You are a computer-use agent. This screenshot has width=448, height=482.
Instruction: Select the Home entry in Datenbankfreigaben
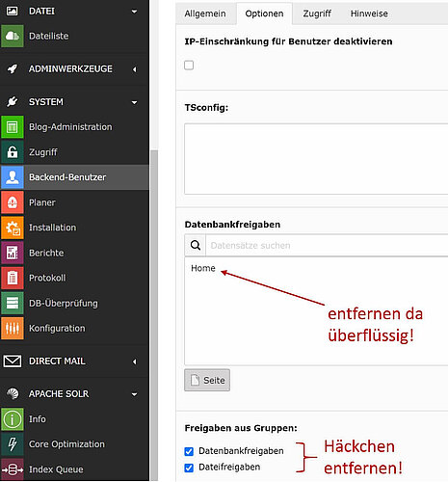click(203, 268)
